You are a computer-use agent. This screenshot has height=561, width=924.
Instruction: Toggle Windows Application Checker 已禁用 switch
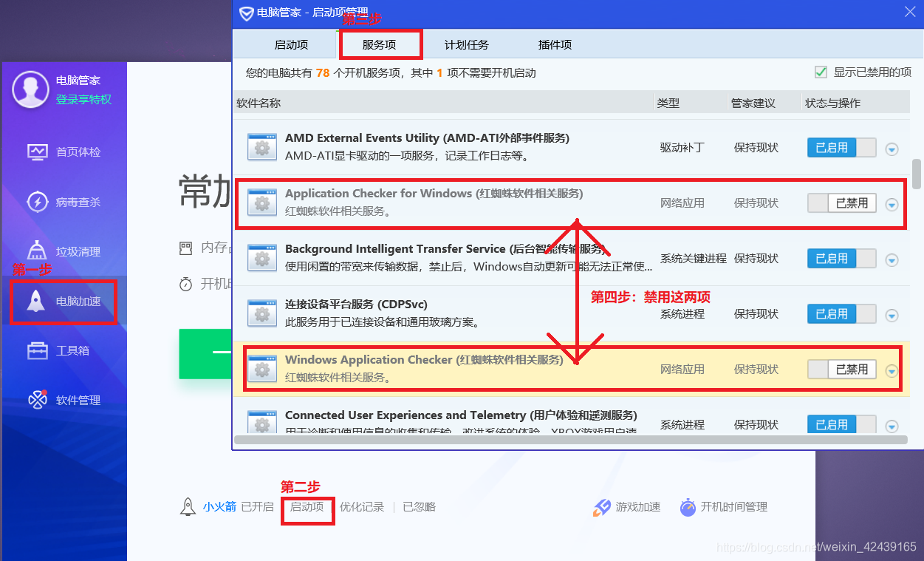coord(841,369)
